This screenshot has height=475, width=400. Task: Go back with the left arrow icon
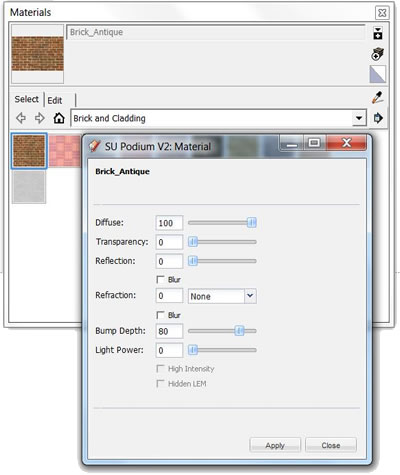pos(21,118)
